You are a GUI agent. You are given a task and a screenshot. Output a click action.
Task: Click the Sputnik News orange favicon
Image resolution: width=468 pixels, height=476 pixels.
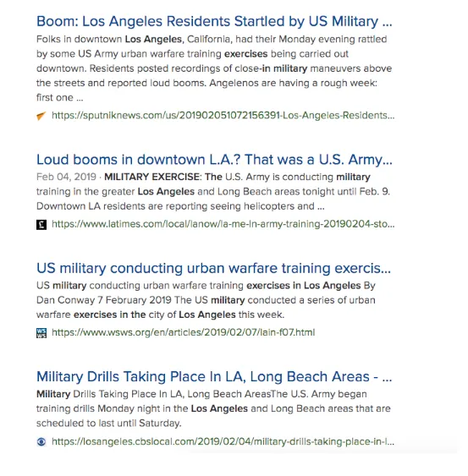41,116
